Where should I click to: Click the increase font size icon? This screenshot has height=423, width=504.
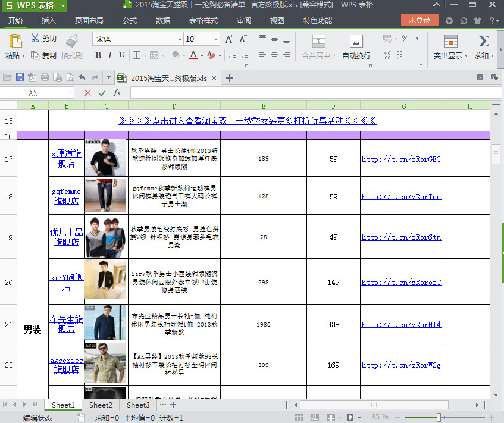coord(229,39)
